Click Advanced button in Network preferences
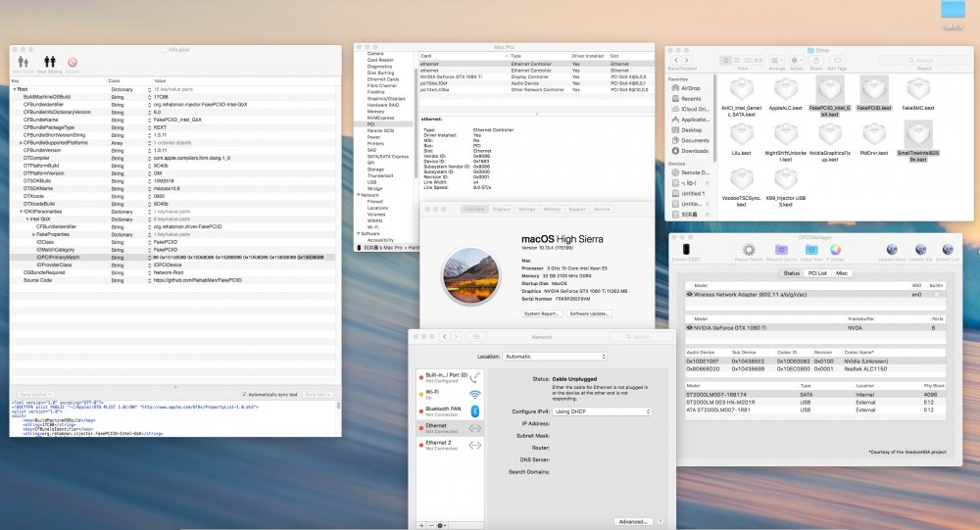980x530 pixels. (633, 521)
